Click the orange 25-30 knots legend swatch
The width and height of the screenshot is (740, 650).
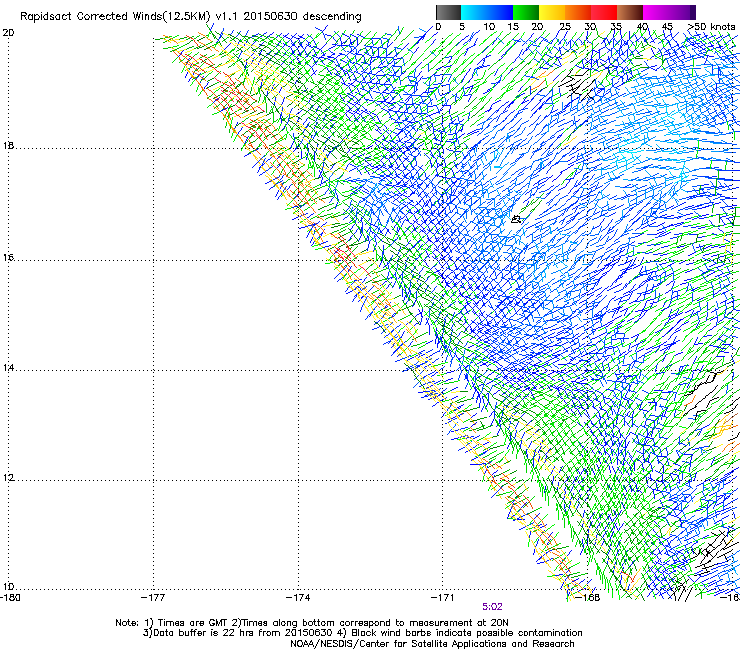point(578,12)
